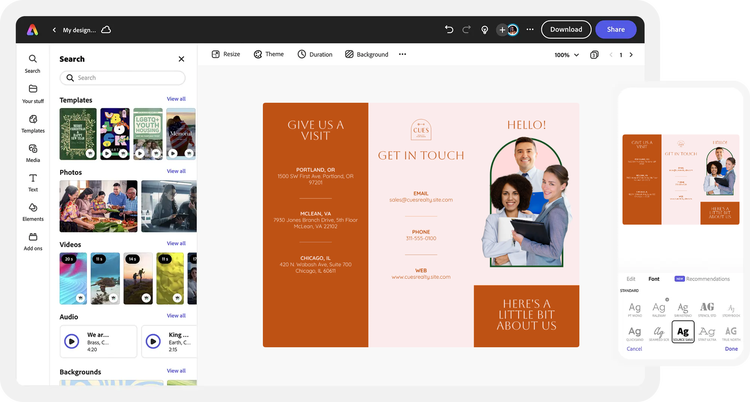Click the Search input field

tap(122, 78)
